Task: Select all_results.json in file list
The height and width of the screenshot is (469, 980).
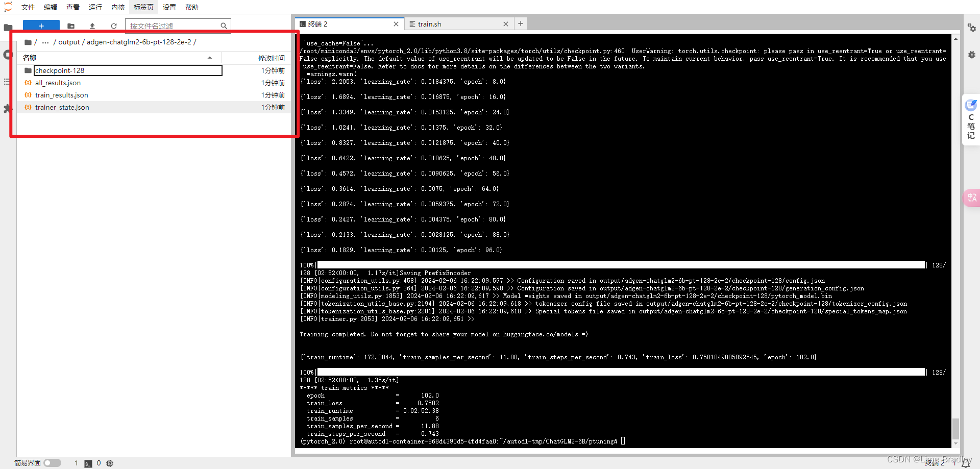Action: (x=154, y=83)
